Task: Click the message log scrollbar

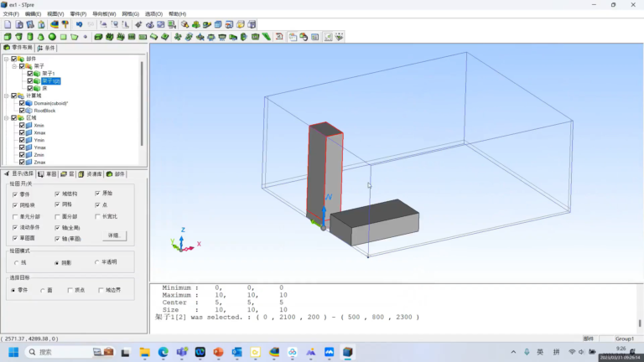Action: pyautogui.click(x=640, y=323)
